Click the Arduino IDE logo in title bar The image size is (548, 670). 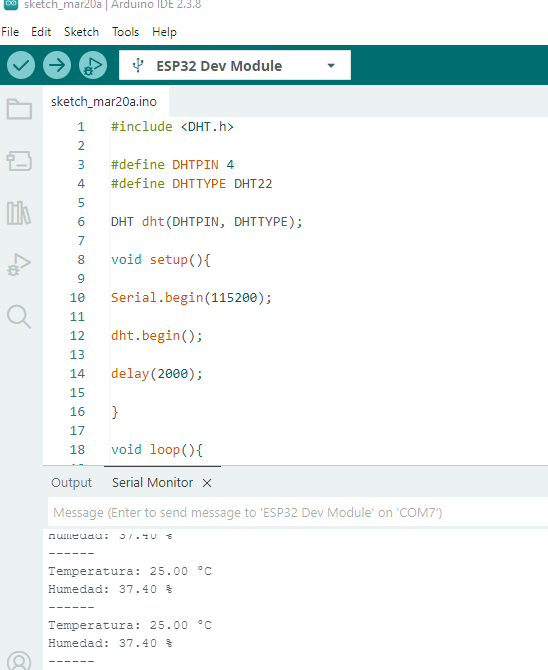click(x=11, y=4)
